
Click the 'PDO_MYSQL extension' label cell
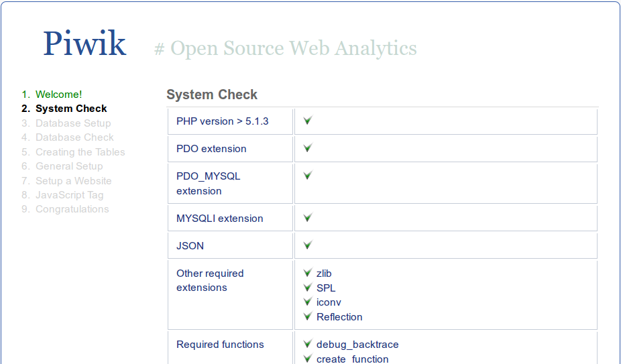[230, 184]
